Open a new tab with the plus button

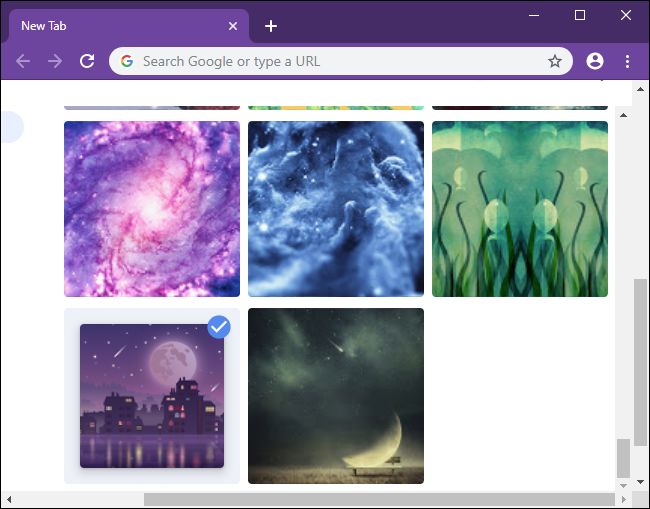271,26
